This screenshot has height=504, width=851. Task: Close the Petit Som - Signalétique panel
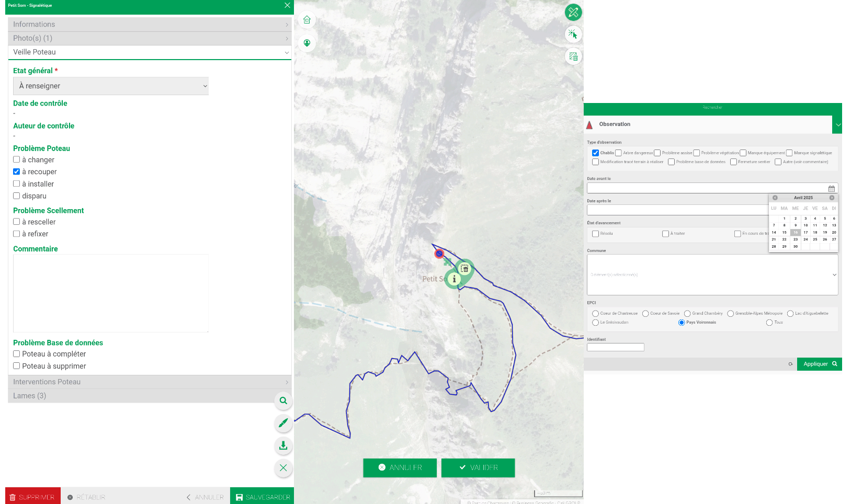click(x=287, y=5)
